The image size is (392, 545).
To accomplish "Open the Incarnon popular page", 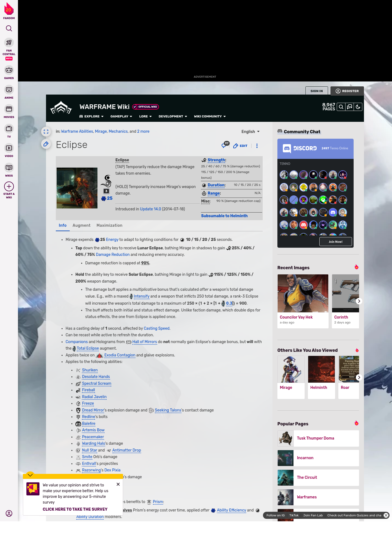I will click(x=318, y=458).
